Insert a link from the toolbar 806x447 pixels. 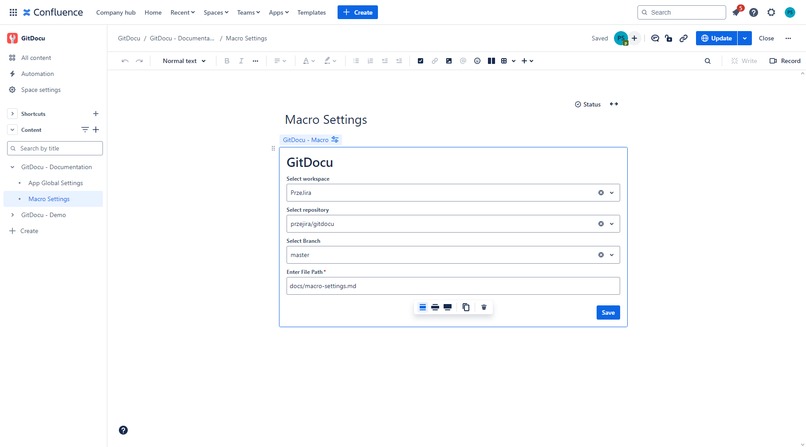pos(435,61)
